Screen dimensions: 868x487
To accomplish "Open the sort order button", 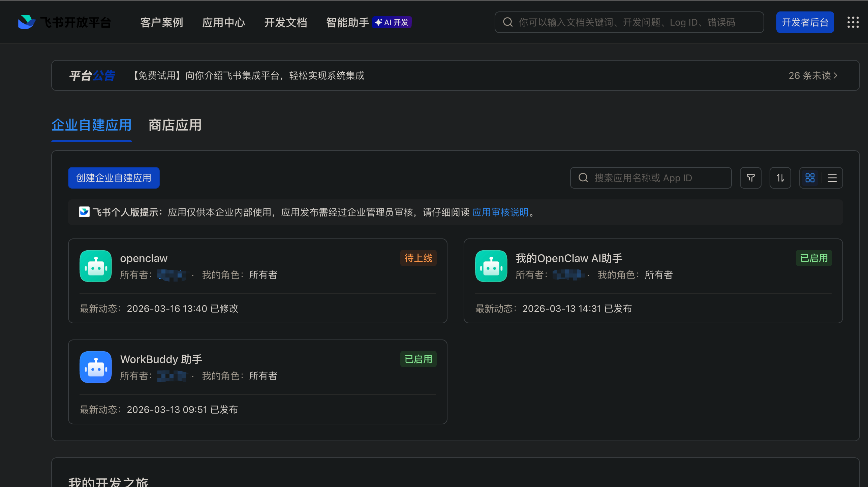I will click(x=780, y=178).
